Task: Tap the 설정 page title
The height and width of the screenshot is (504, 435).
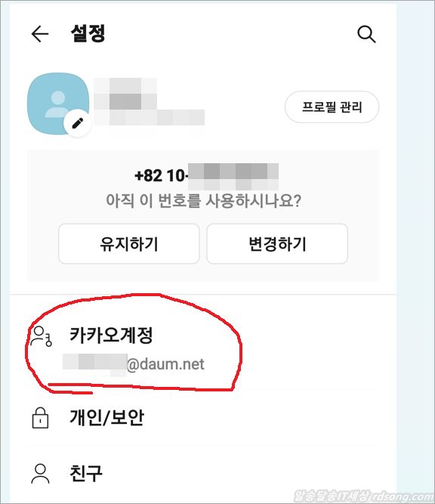Action: [x=88, y=33]
